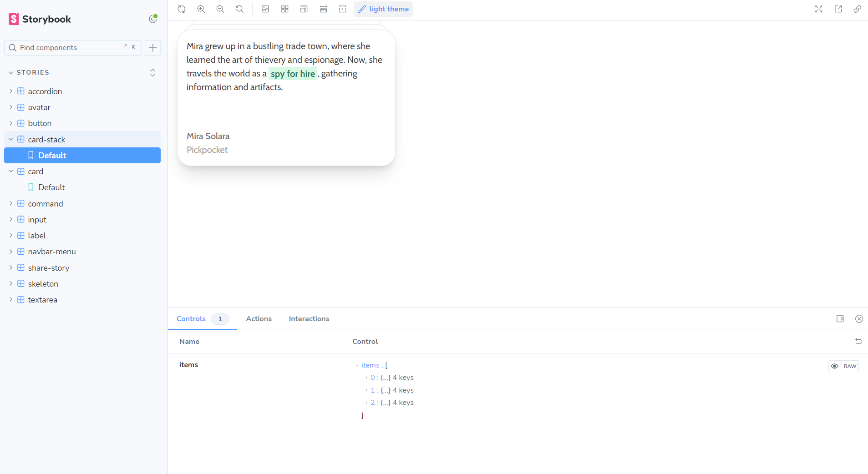Zoom out on the canvas preview
The image size is (868, 474).
coord(220,9)
